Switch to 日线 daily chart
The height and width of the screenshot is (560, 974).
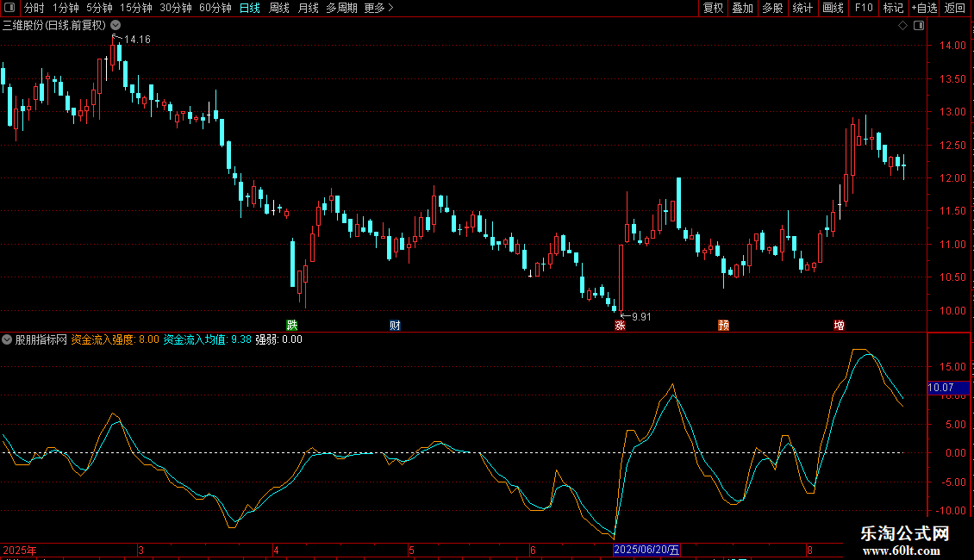pos(250,8)
